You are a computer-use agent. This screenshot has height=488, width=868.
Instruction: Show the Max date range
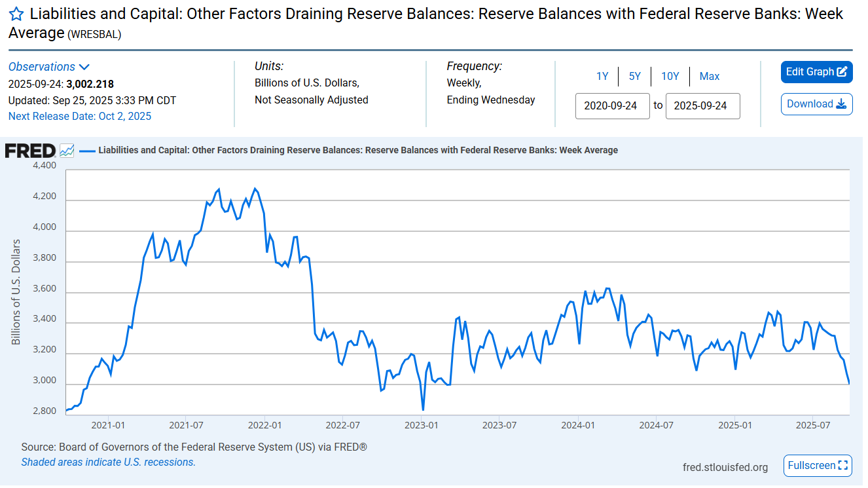tap(710, 77)
